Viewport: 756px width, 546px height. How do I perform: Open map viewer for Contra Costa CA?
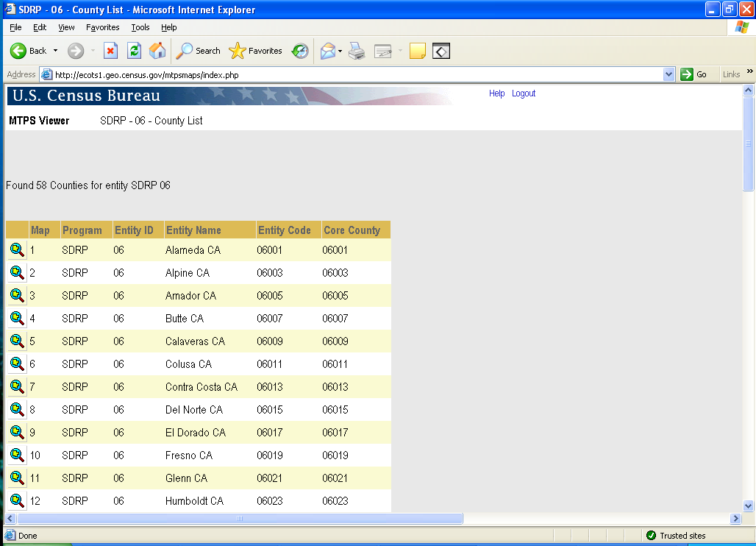coord(18,387)
